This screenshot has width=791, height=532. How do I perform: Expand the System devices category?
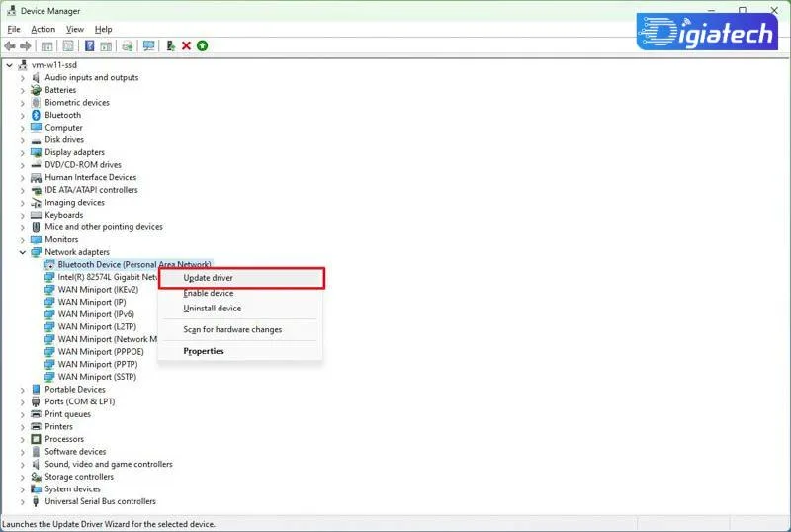22,489
